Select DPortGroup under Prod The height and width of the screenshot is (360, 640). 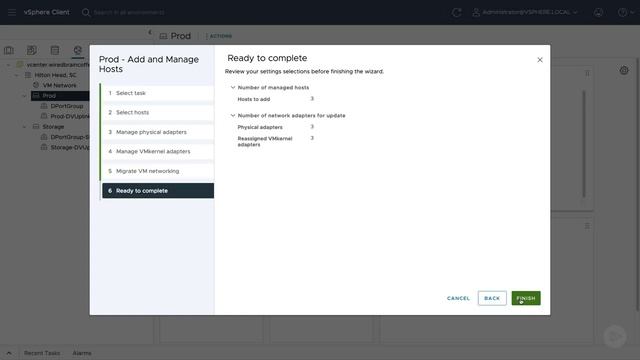67,106
